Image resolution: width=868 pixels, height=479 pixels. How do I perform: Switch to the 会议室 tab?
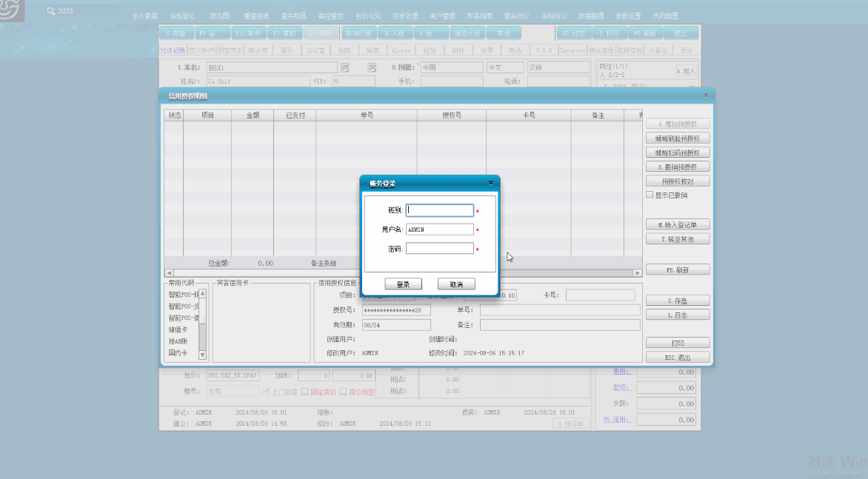pyautogui.click(x=316, y=50)
